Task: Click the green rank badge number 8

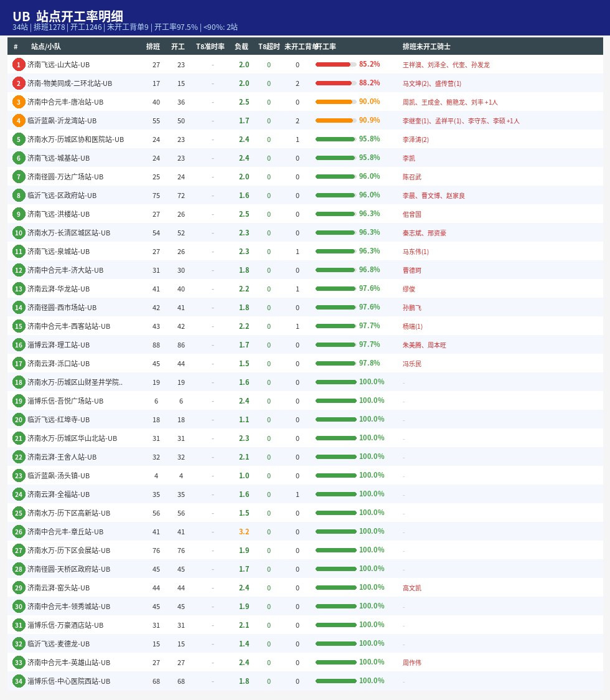Action: (x=18, y=196)
